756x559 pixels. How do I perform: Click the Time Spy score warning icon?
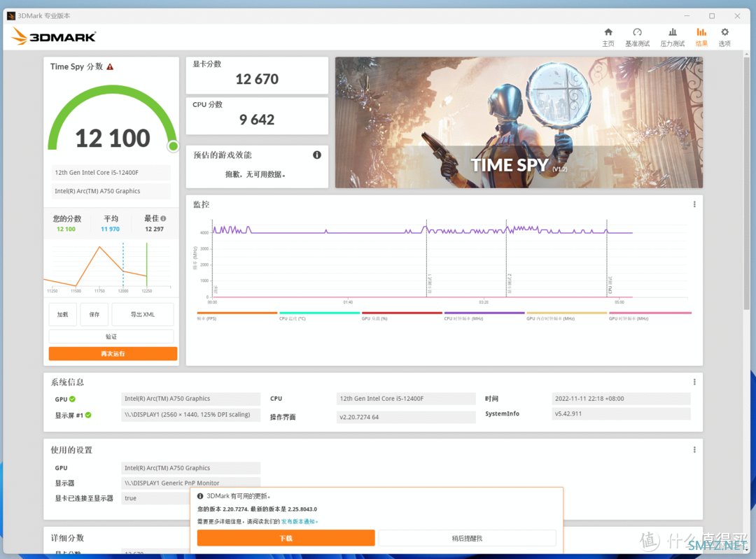[110, 67]
